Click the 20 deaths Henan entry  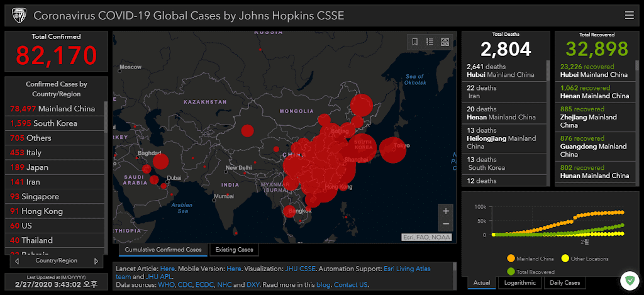click(504, 113)
